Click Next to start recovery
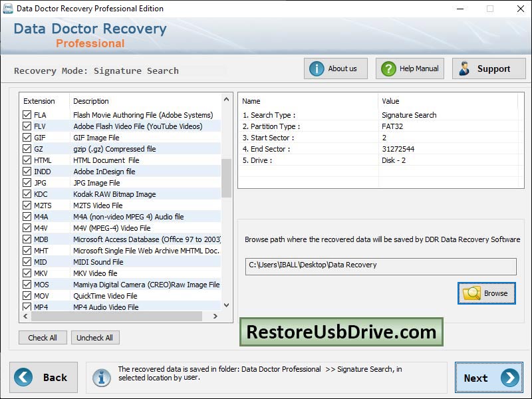 [489, 377]
